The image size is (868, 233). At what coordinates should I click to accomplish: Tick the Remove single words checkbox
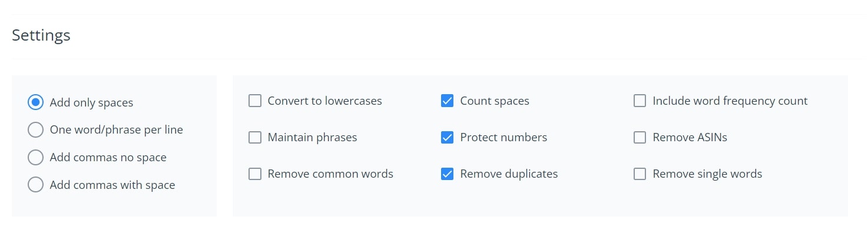tap(640, 174)
